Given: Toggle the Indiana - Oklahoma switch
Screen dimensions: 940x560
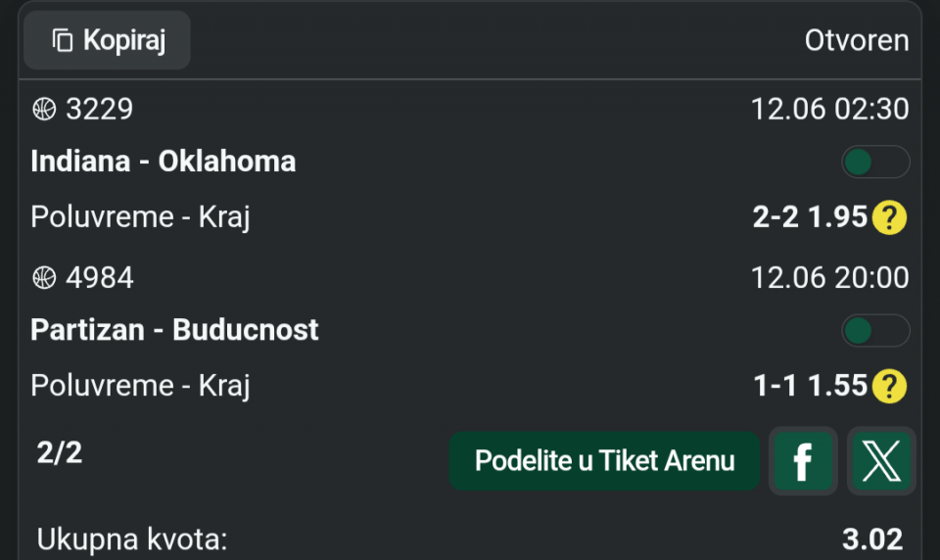Looking at the screenshot, I should click(x=875, y=162).
